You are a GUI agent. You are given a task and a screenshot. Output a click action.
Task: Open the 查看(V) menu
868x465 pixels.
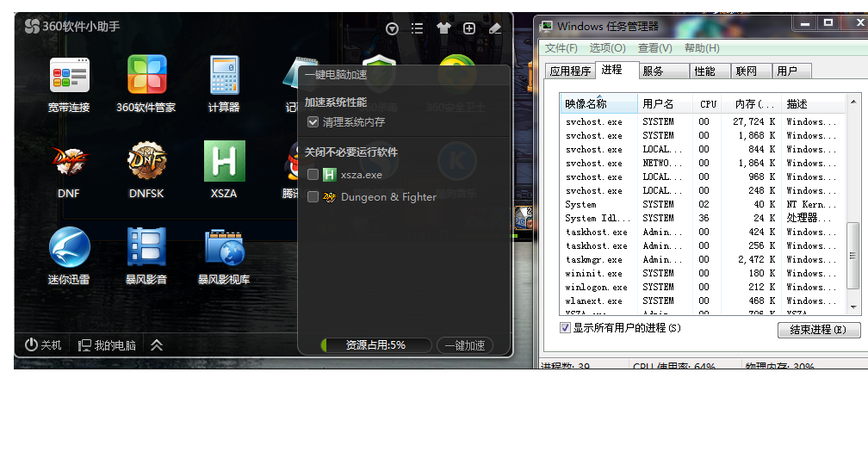[654, 48]
